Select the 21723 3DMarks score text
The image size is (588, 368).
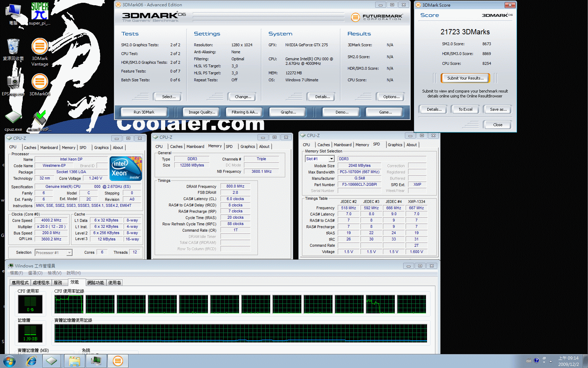(465, 32)
